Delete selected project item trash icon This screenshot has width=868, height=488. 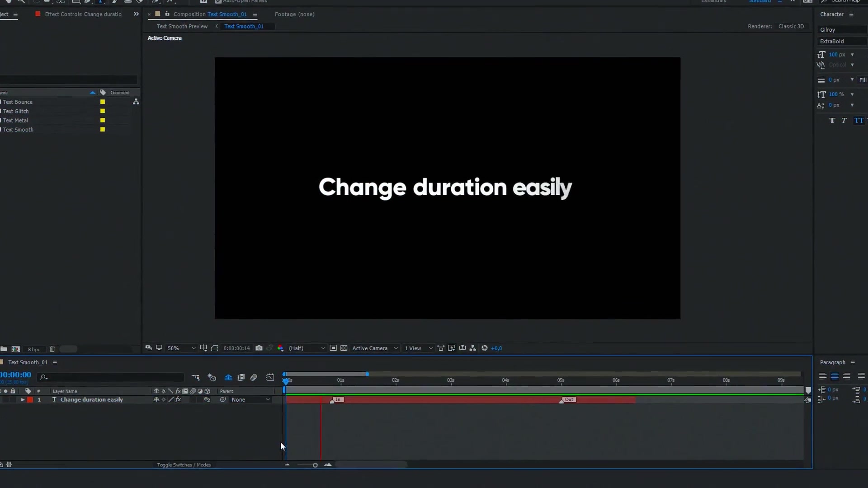pos(52,349)
